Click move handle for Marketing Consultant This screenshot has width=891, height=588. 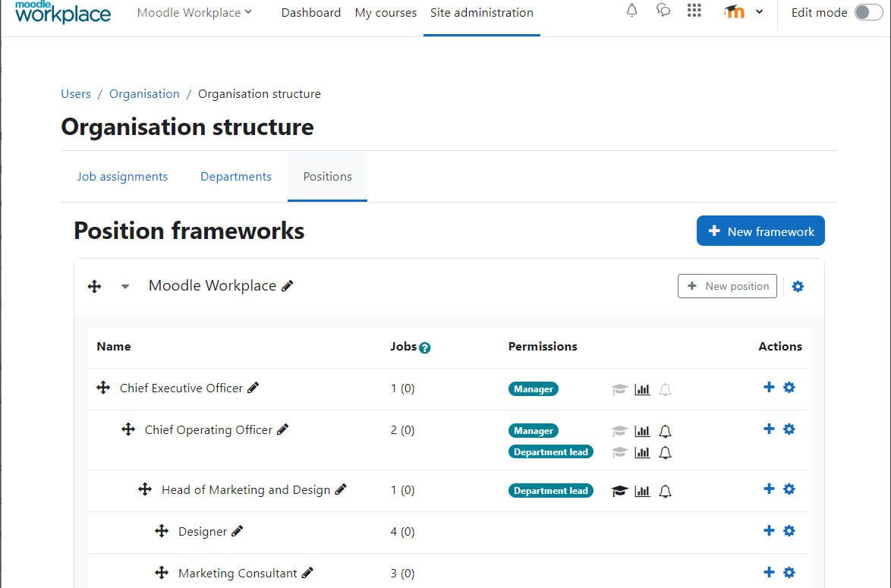pos(162,572)
